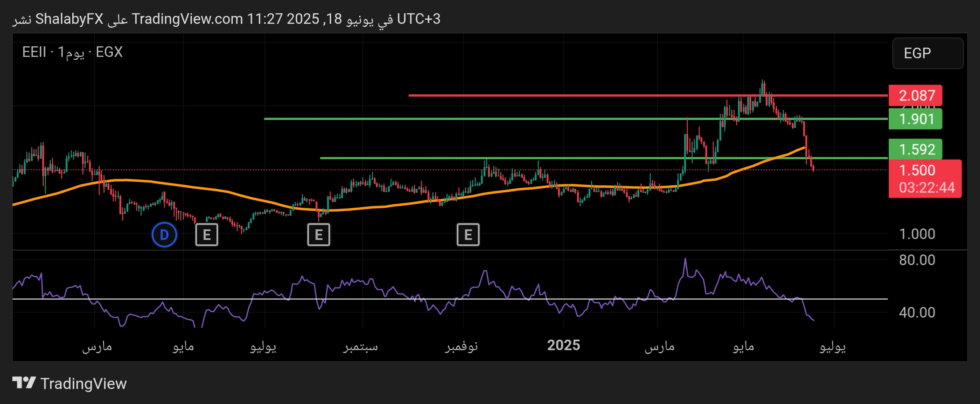The image size is (980, 404).
Task: Click the TradingView brand name text
Action: point(83,384)
